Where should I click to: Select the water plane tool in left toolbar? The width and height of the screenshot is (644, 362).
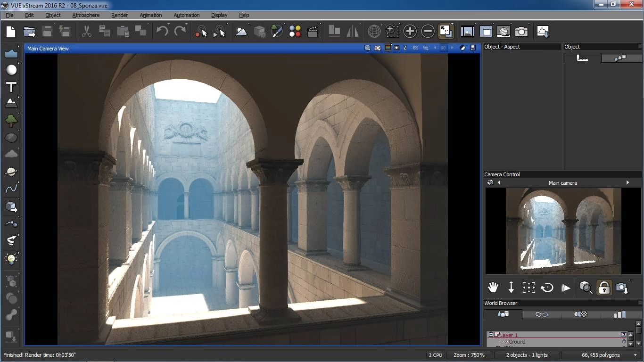[x=11, y=53]
